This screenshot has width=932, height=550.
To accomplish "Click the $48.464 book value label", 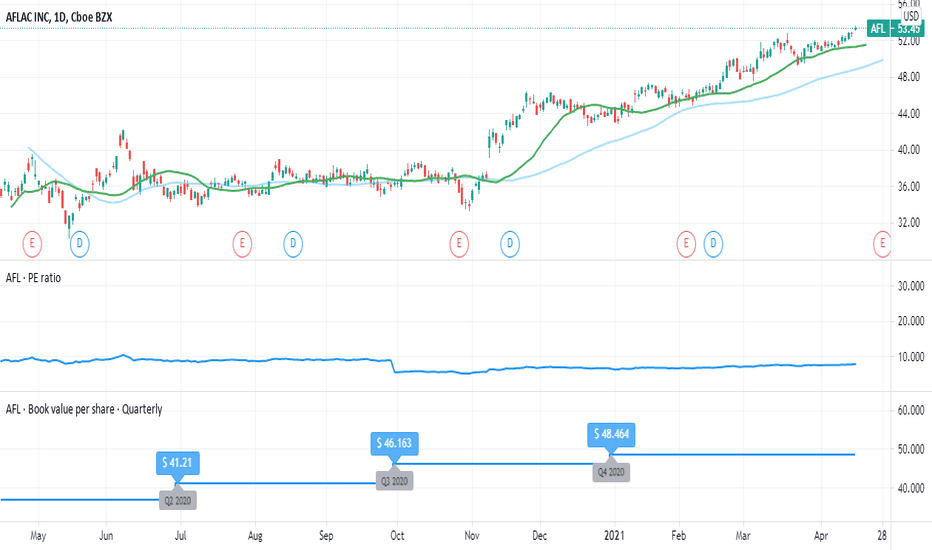I will point(612,434).
